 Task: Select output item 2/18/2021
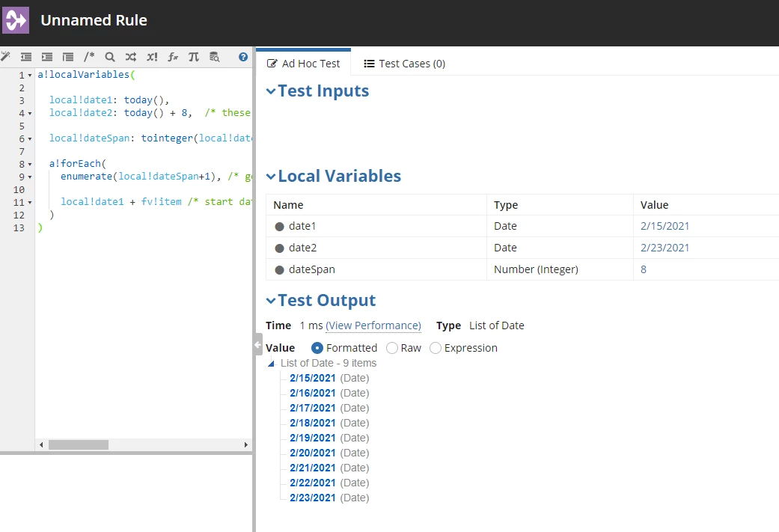click(x=313, y=423)
